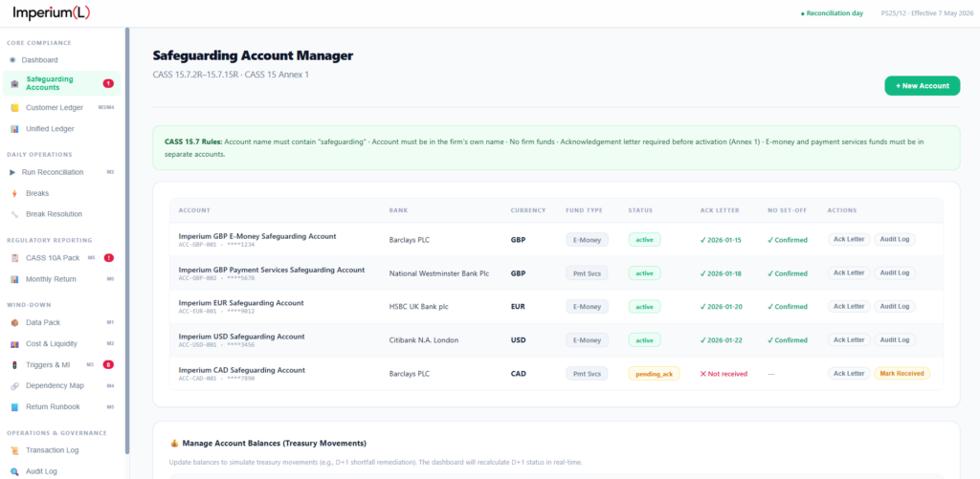Viewport: 980px width, 479px height.
Task: Click the Safeguarding Accounts bank icon
Action: 14,84
